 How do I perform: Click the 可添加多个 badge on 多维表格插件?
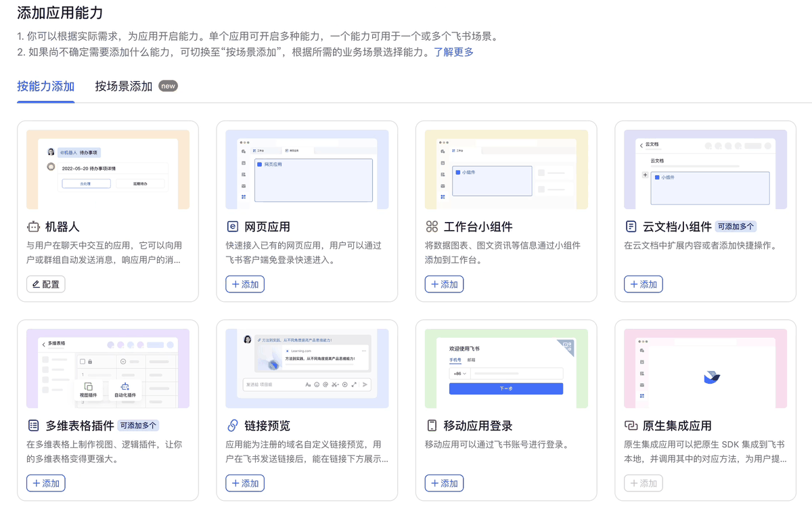coord(139,426)
